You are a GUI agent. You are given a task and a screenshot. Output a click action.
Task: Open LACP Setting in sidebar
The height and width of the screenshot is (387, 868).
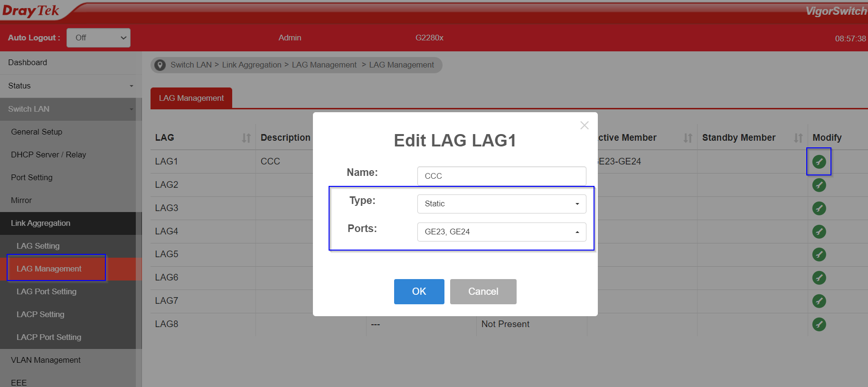(x=40, y=314)
